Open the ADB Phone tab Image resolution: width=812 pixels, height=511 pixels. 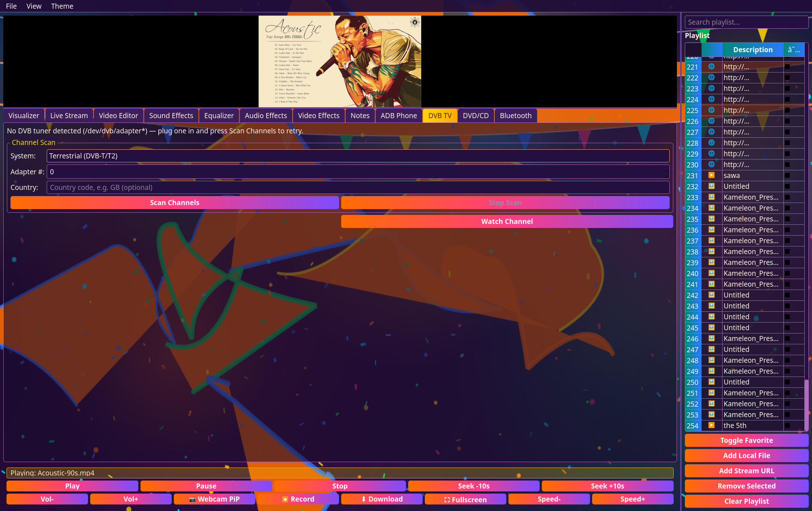point(399,116)
